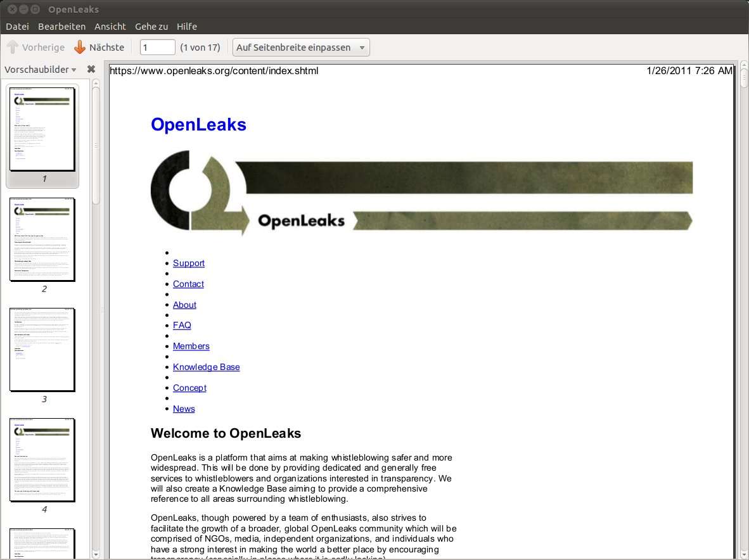Close the Vorschaubilder sidebar with the X icon

pyautogui.click(x=91, y=69)
